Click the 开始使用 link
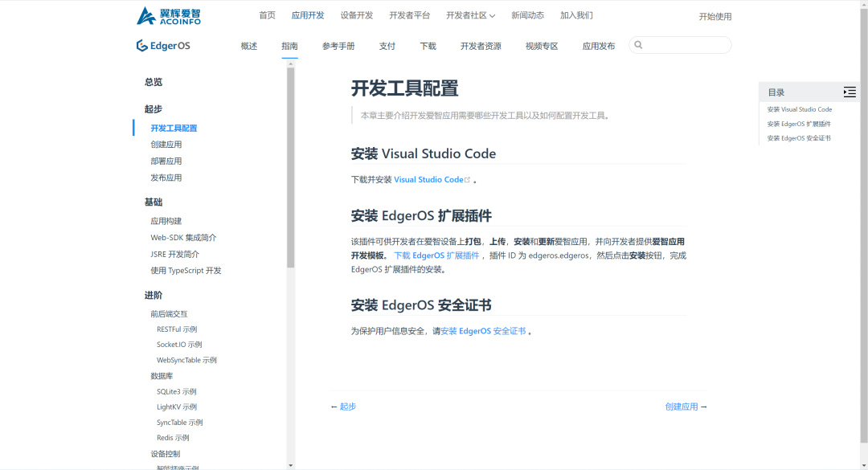 point(715,17)
